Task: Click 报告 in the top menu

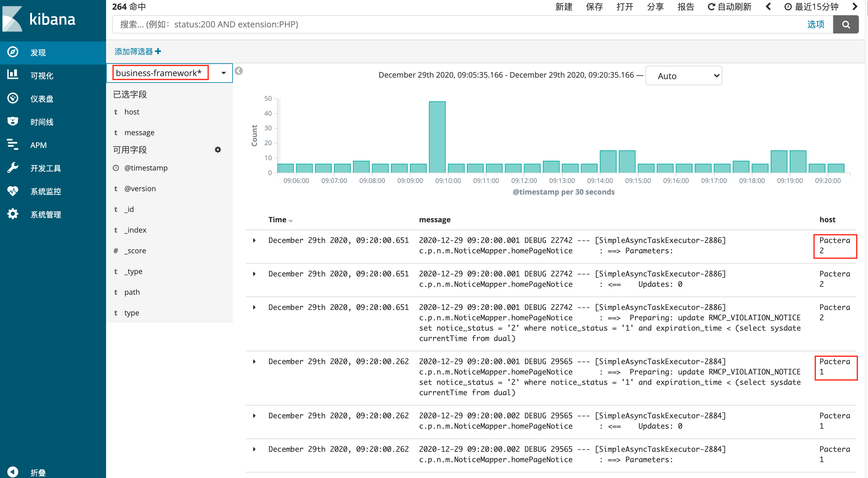Action: coord(686,7)
